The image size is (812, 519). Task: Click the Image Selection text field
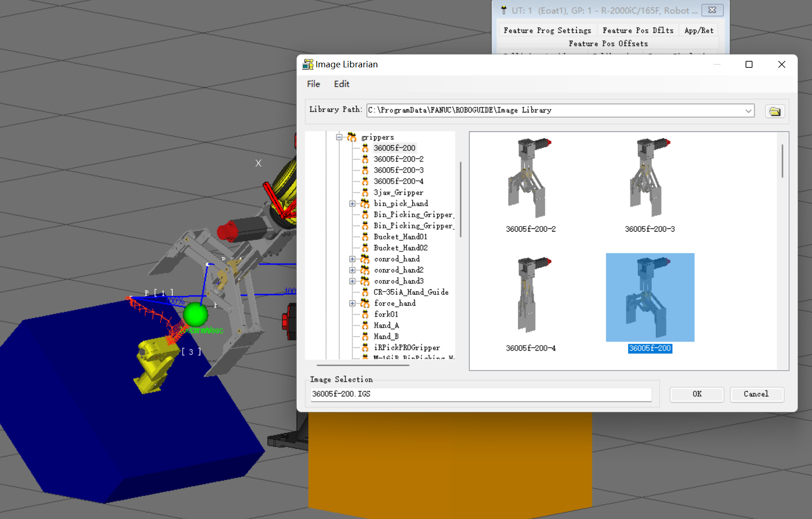481,394
